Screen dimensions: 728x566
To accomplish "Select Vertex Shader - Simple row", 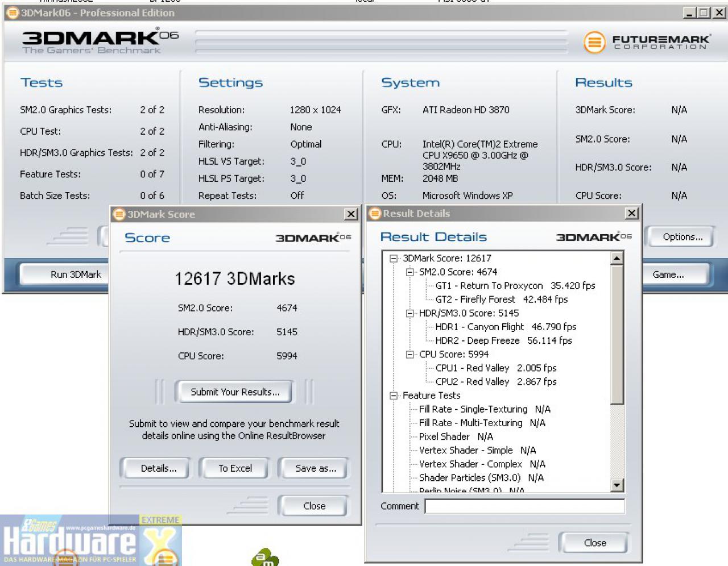I will (477, 450).
